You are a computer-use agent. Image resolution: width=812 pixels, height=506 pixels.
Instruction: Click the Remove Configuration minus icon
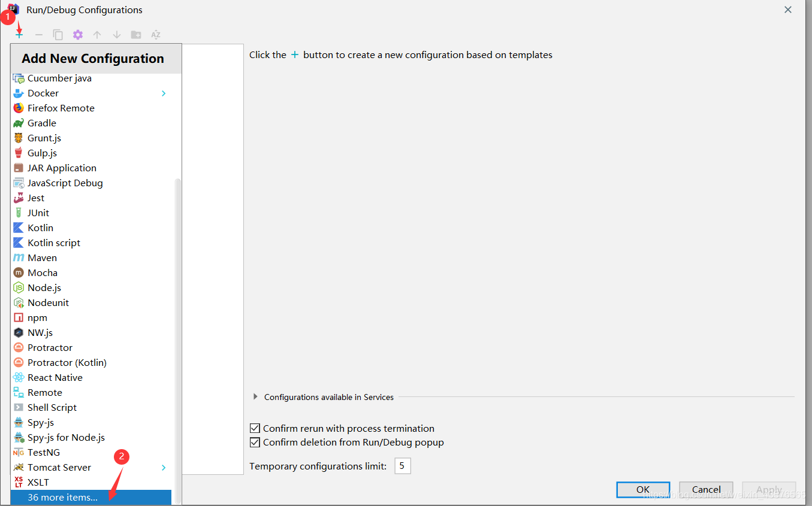tap(38, 35)
